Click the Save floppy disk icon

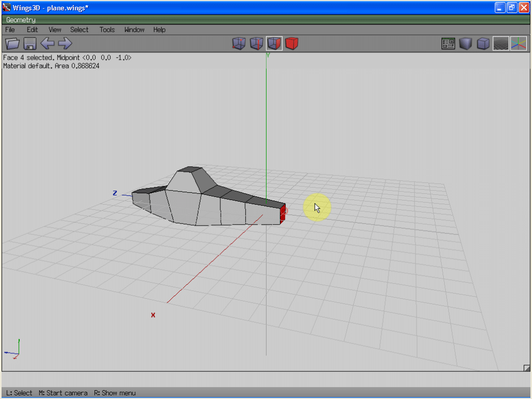coord(30,44)
